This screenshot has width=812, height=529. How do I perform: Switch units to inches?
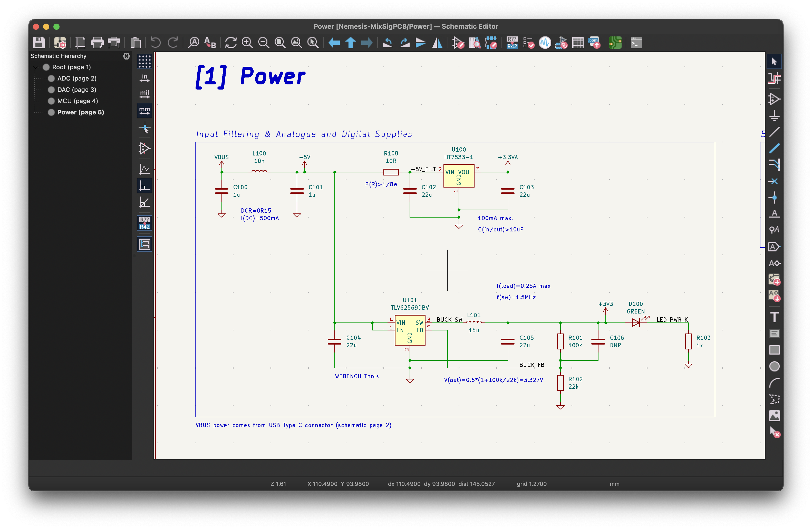pos(144,78)
